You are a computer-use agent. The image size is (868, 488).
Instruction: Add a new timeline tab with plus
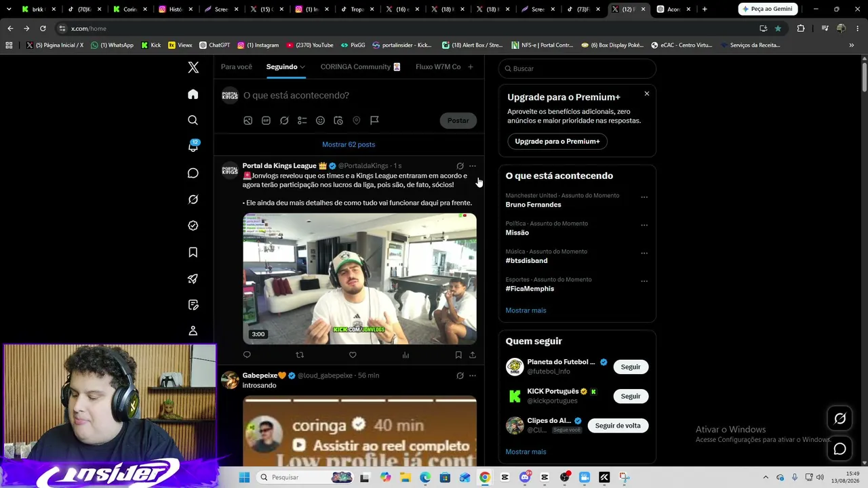pos(471,67)
